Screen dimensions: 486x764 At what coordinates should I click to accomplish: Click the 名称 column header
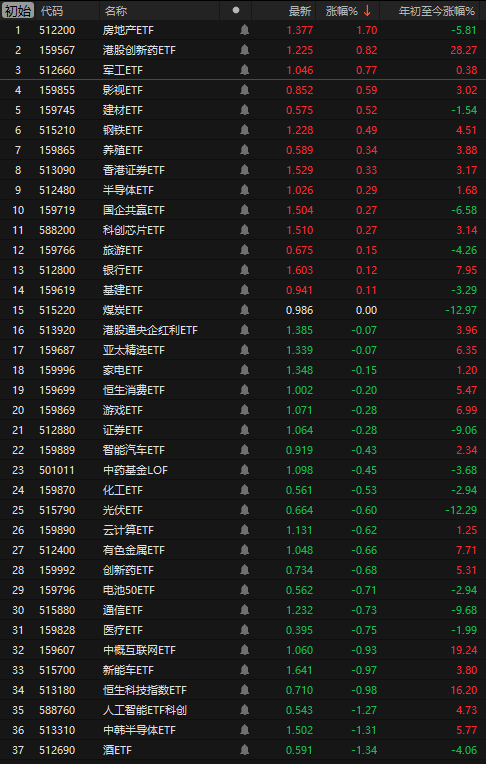[x=116, y=11]
